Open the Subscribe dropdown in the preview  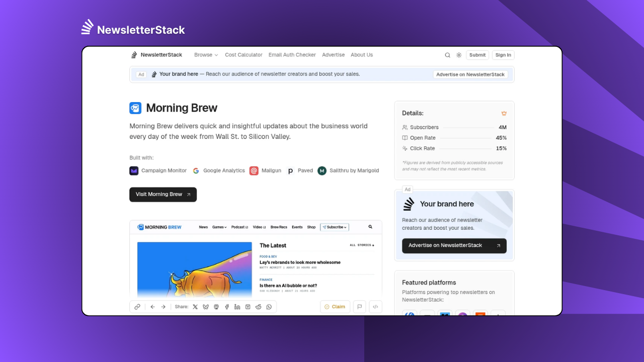pyautogui.click(x=334, y=227)
